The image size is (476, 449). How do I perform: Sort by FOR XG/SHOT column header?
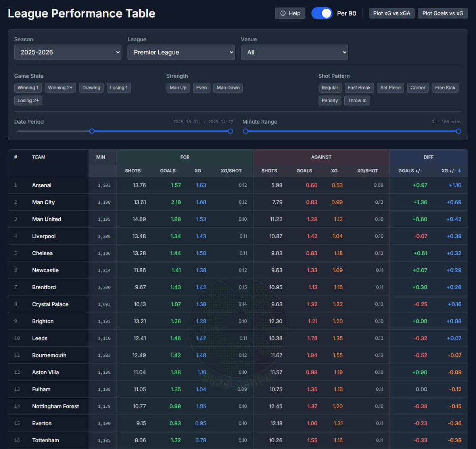[x=231, y=171]
